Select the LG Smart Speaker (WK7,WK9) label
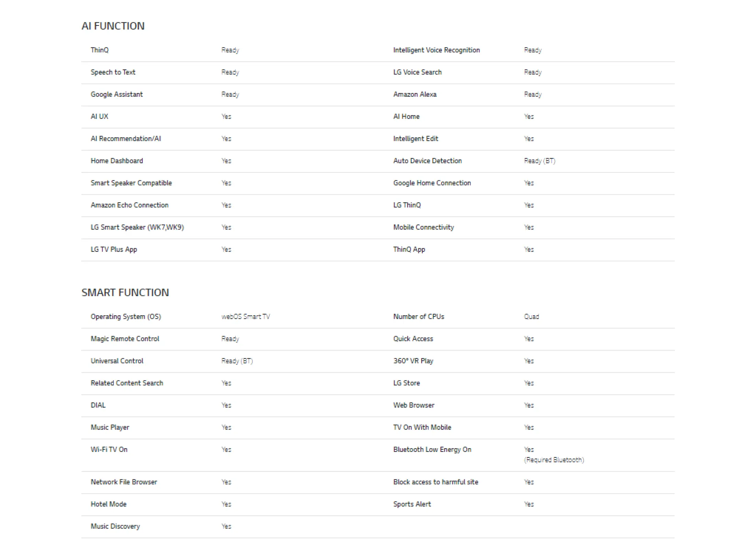 (137, 227)
